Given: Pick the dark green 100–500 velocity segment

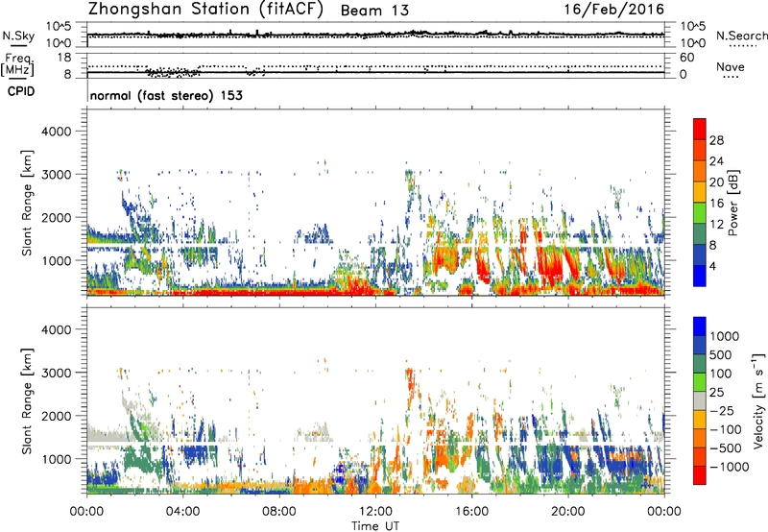Looking at the screenshot, I should 700,364.
